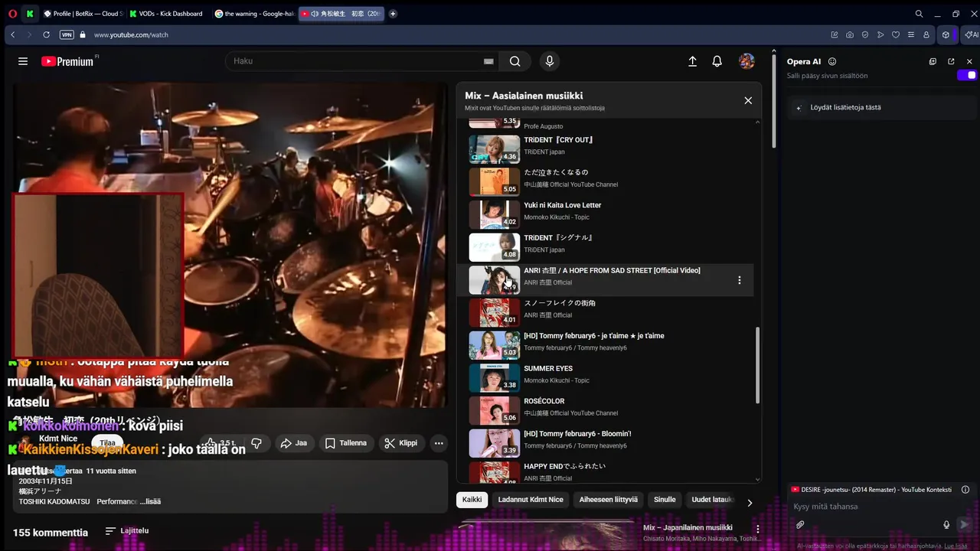This screenshot has height=551, width=980.
Task: Click the AI panel microphone icon
Action: point(946,525)
